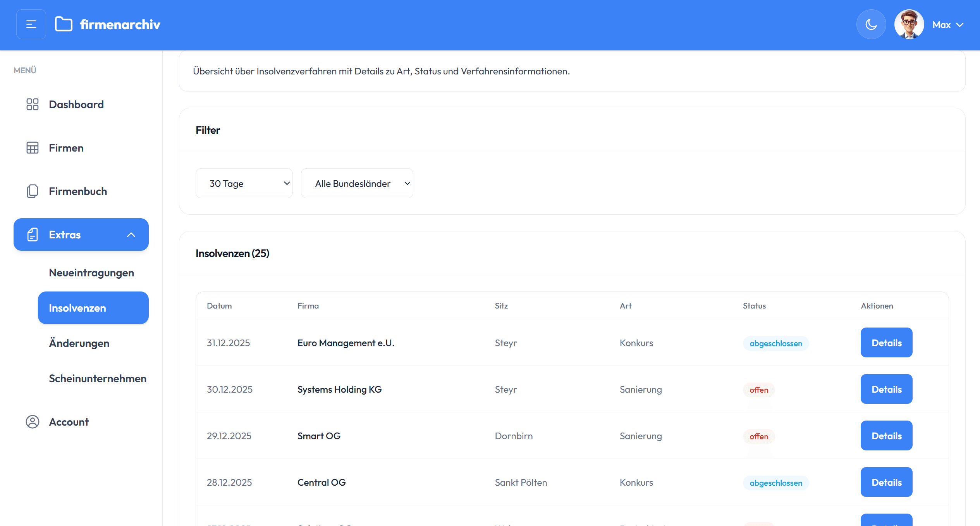This screenshot has height=526, width=980.
Task: Click offen status badge for Systems Holding KG
Action: [x=758, y=390]
